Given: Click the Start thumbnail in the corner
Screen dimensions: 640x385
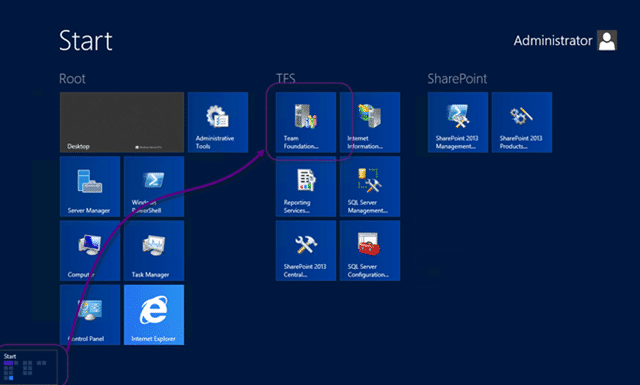Looking at the screenshot, I should point(29,367).
